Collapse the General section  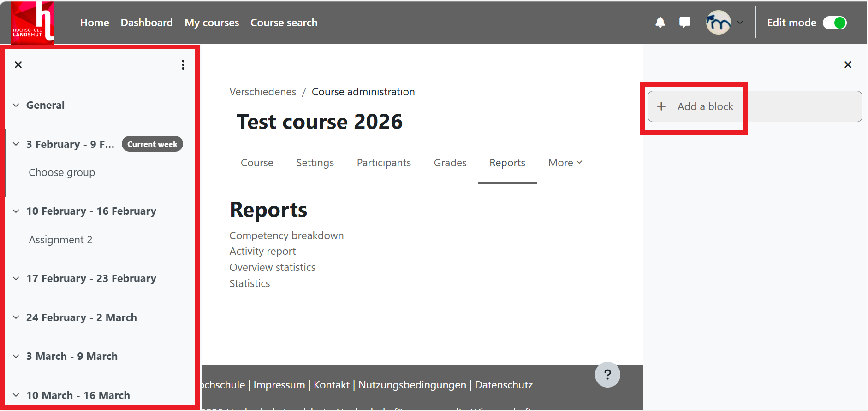(16, 106)
